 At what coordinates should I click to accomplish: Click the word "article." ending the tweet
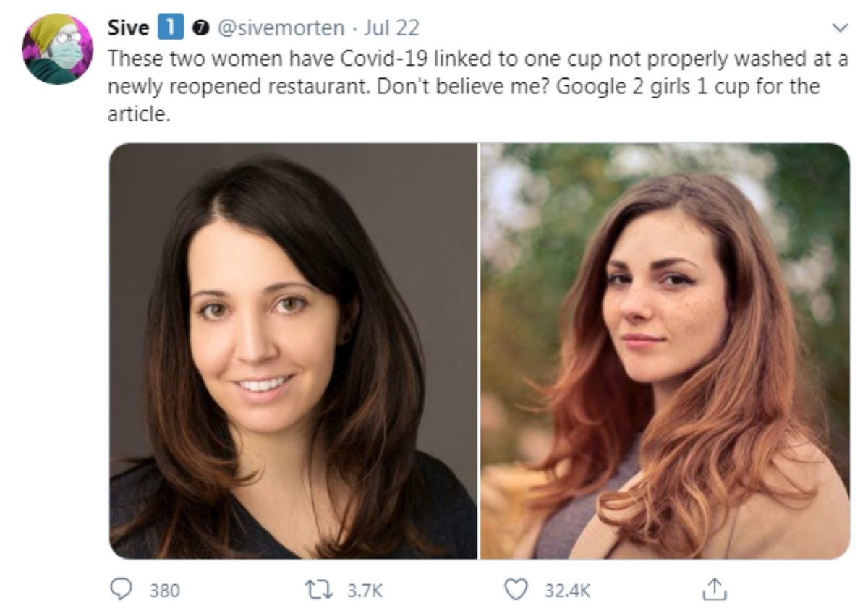[139, 115]
